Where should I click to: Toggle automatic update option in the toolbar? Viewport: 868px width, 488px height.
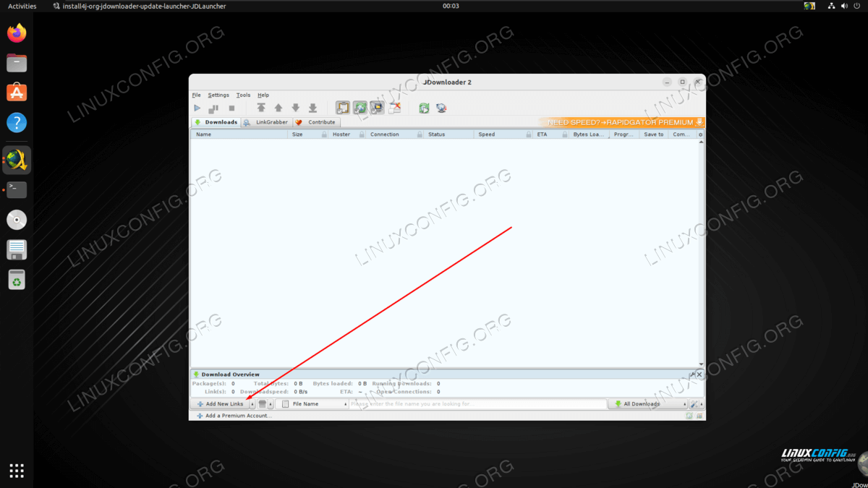click(x=377, y=108)
